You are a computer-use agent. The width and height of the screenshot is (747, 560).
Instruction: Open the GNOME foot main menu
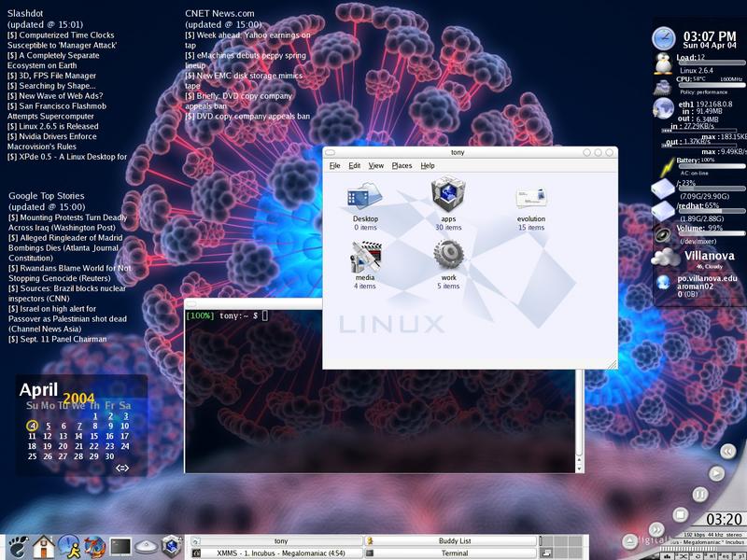point(18,547)
